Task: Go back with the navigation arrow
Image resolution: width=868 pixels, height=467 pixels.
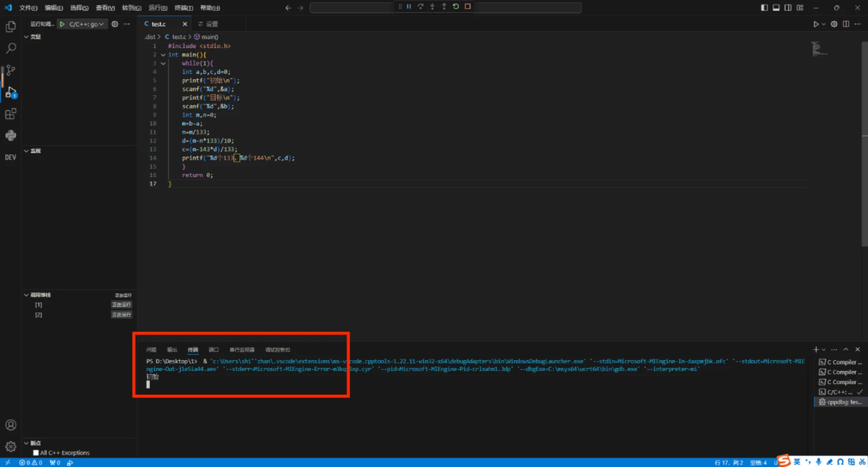Action: [x=288, y=8]
